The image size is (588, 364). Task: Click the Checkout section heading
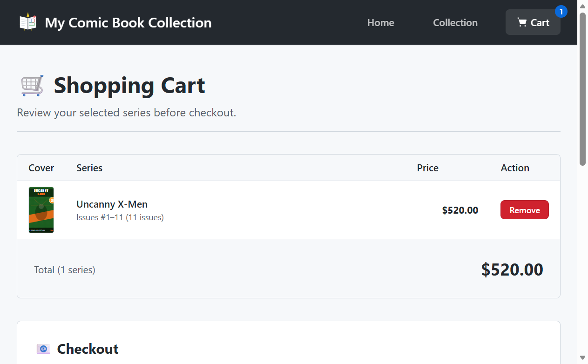click(88, 349)
